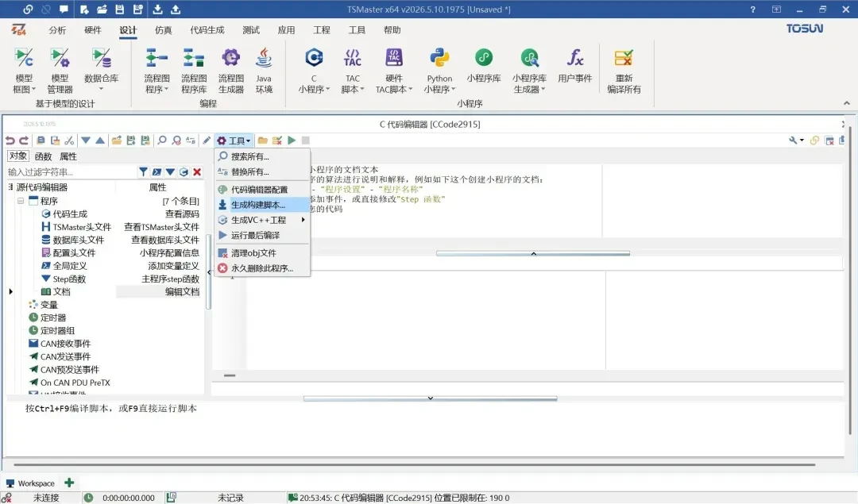Click the window-with-red-X icon at editor top-right
Screen dimensions: 858x504
829,140
